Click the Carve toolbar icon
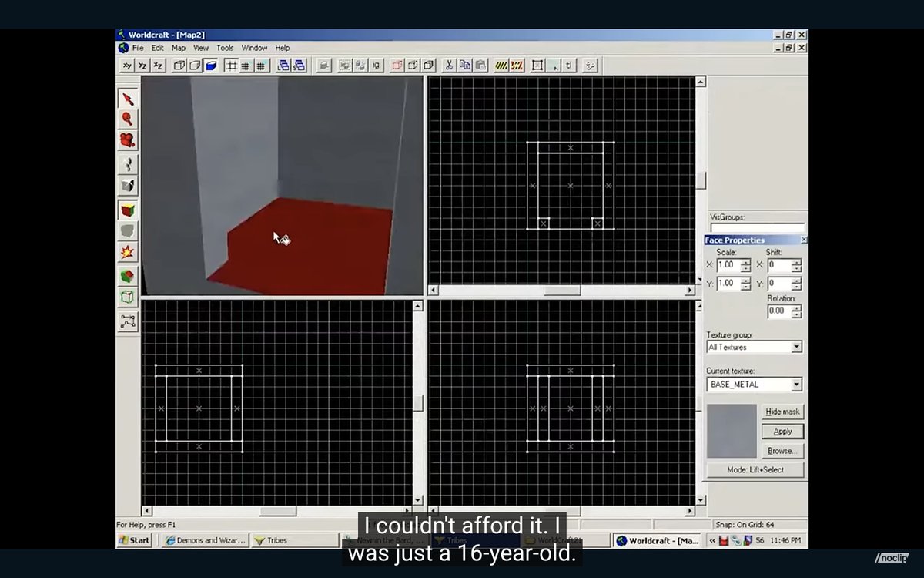 (324, 66)
